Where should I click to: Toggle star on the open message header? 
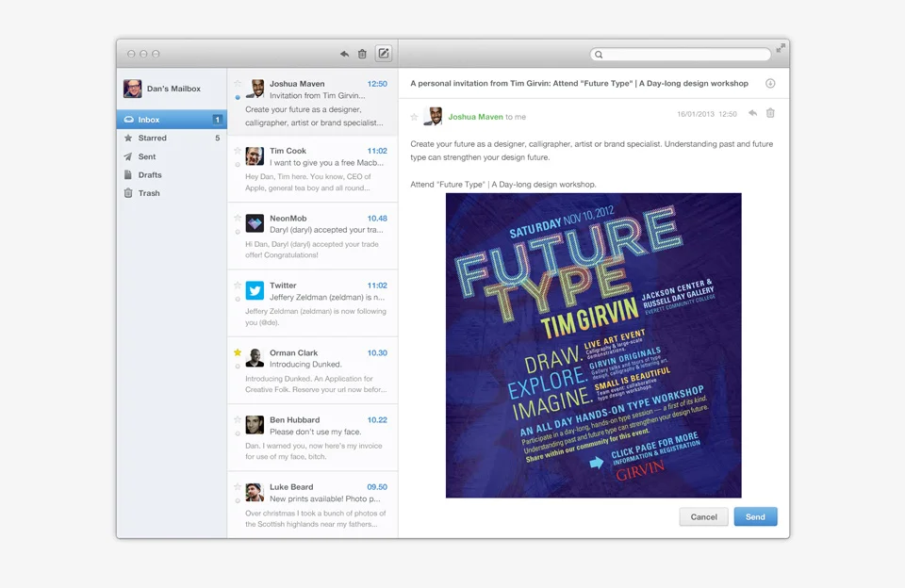[414, 117]
